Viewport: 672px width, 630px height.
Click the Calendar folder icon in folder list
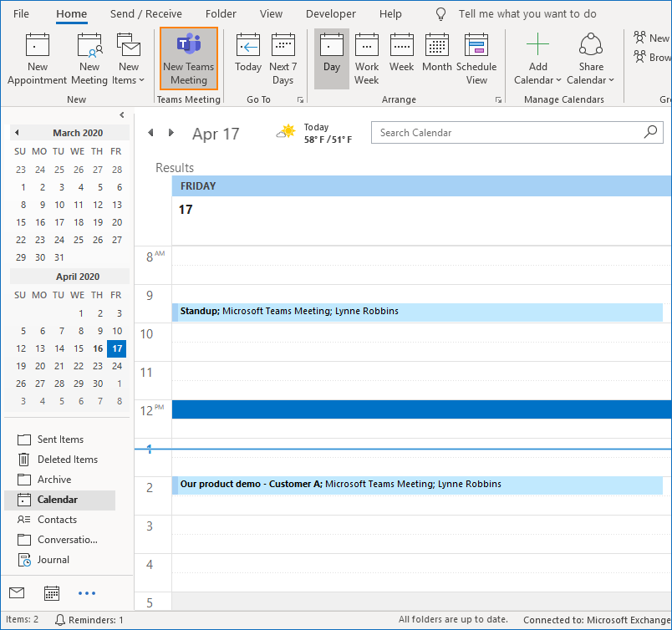click(24, 500)
